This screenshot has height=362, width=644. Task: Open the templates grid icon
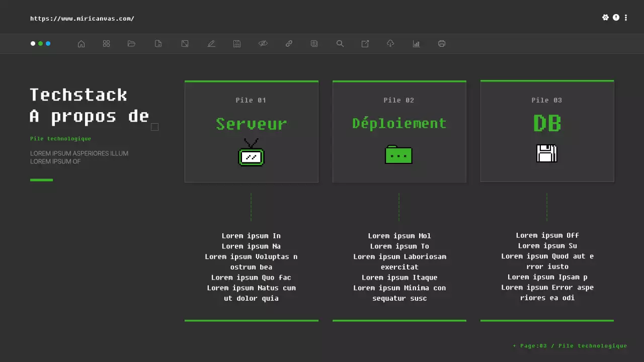pos(106,43)
